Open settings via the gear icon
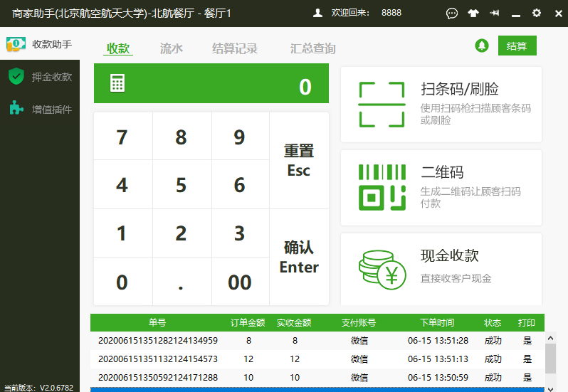The image size is (568, 392). tap(537, 13)
